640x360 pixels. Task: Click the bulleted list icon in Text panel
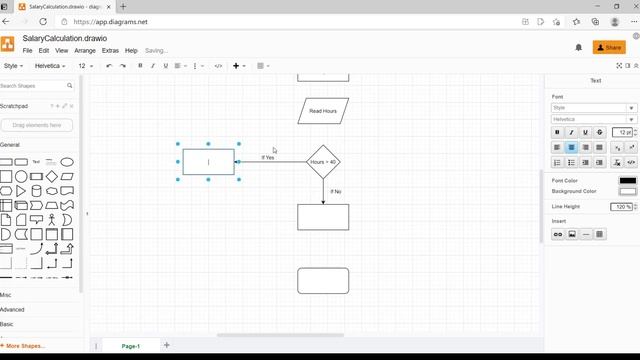[571, 162]
